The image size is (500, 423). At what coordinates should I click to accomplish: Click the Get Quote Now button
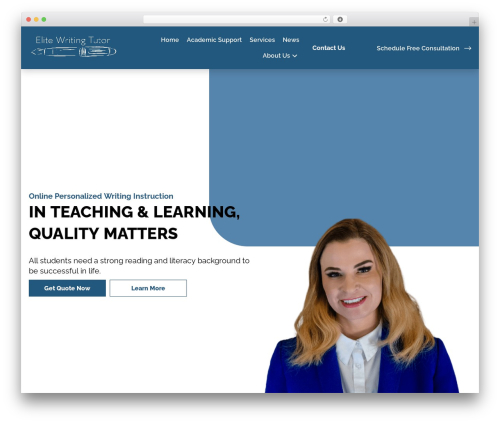pyautogui.click(x=67, y=288)
